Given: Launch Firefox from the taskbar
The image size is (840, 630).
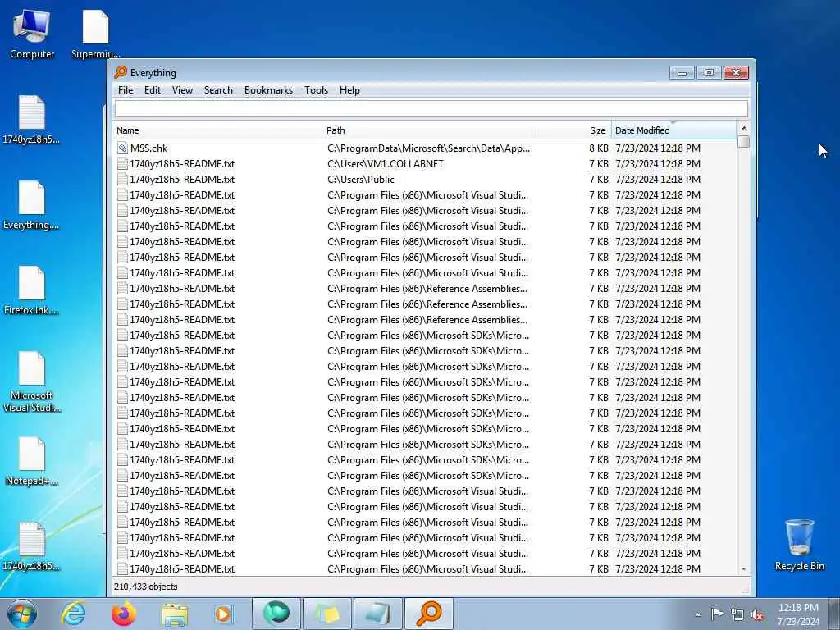Looking at the screenshot, I should (124, 614).
